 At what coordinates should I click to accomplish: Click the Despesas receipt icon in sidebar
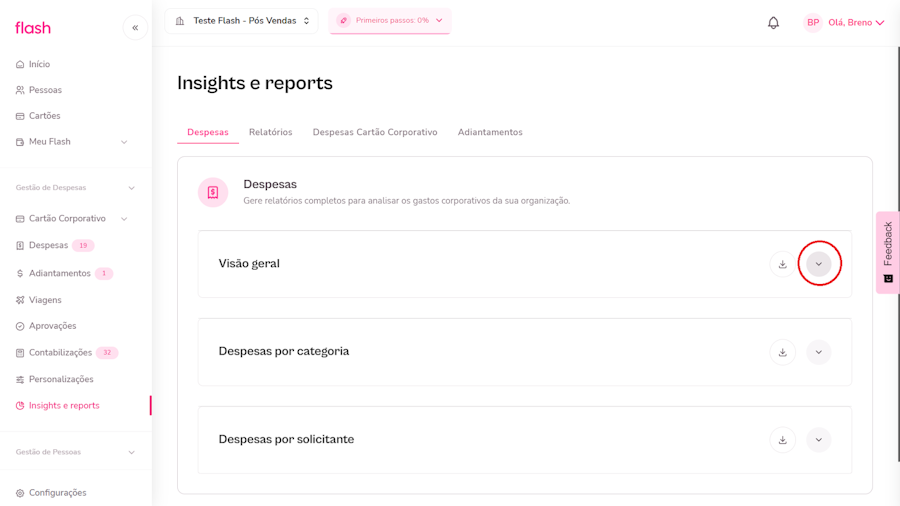[20, 246]
